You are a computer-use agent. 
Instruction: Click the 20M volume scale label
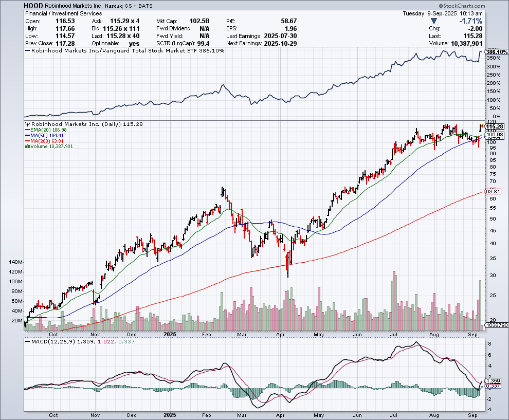17,320
